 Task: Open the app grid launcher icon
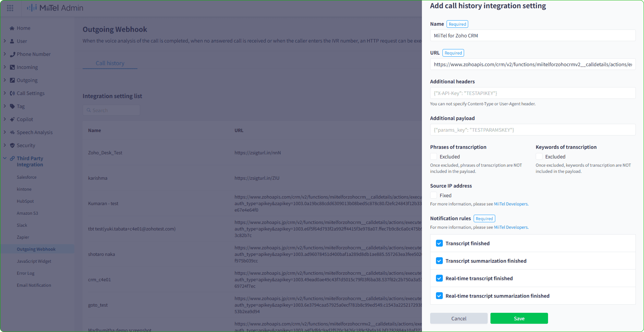point(10,8)
